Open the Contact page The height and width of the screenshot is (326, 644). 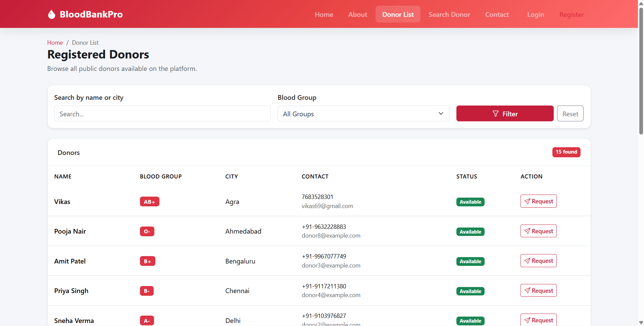tap(497, 14)
